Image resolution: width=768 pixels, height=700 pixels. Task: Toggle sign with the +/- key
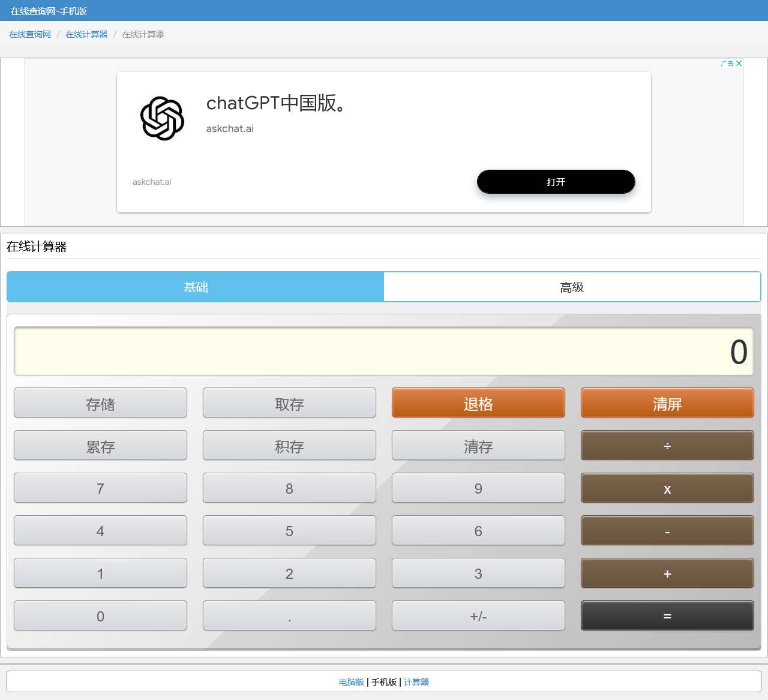pyautogui.click(x=478, y=615)
